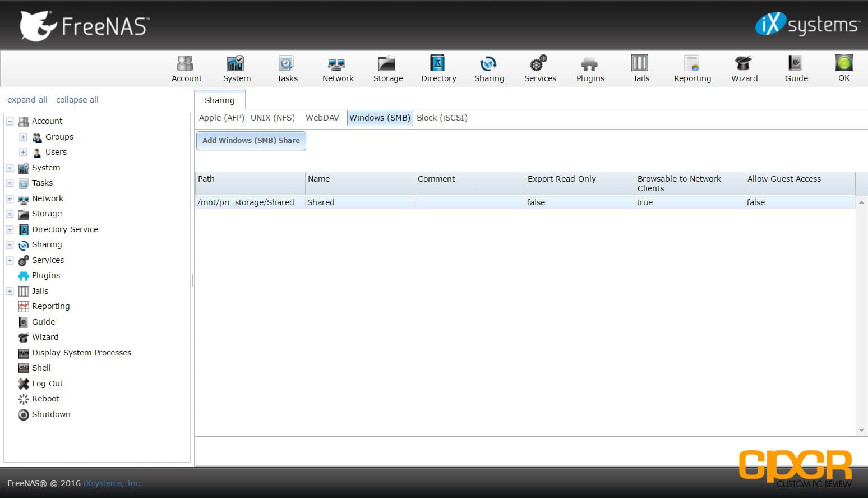Open the iXsystems, Inc. footer link
Viewport: 868px width, 499px height.
click(x=113, y=483)
